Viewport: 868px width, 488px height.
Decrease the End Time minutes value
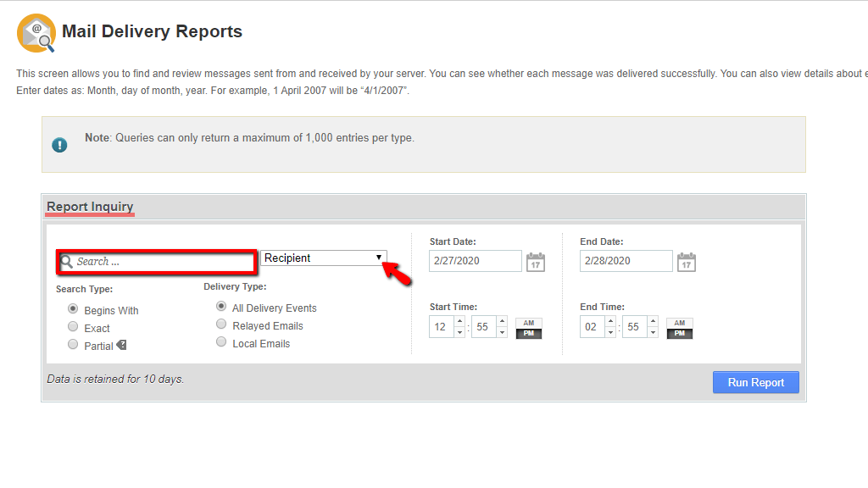pos(654,332)
